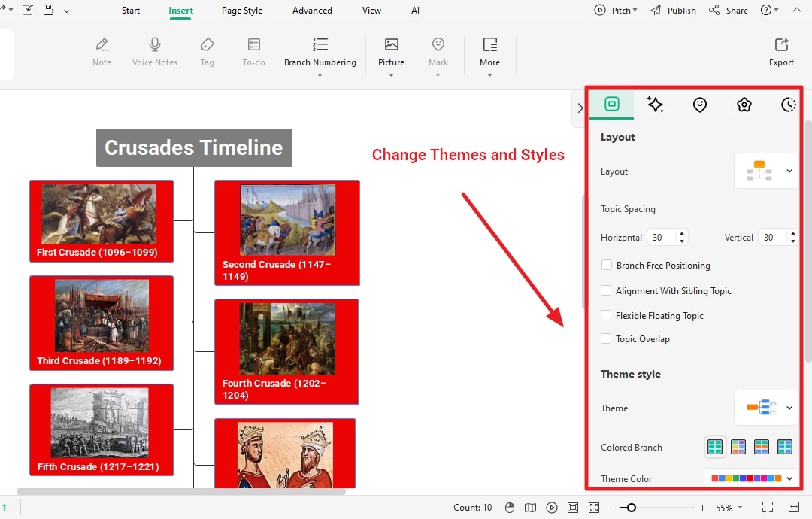The image size is (812, 519).
Task: Click the save icon in quick access
Action: [49, 10]
